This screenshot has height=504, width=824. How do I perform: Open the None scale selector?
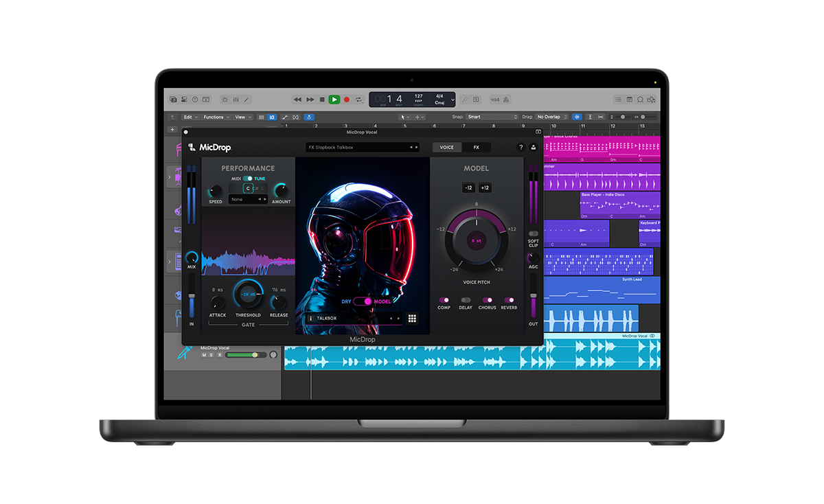[249, 199]
